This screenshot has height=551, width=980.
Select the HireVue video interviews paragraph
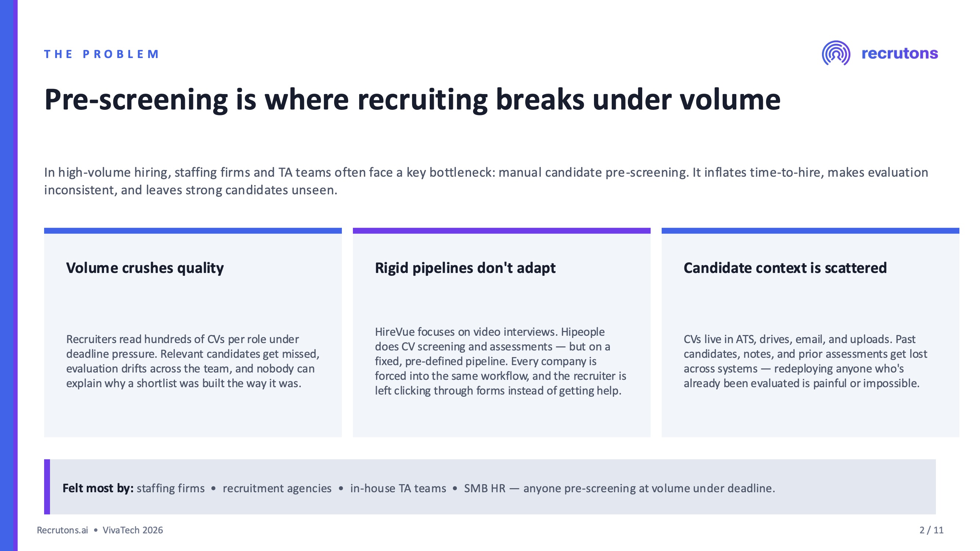[x=501, y=361]
